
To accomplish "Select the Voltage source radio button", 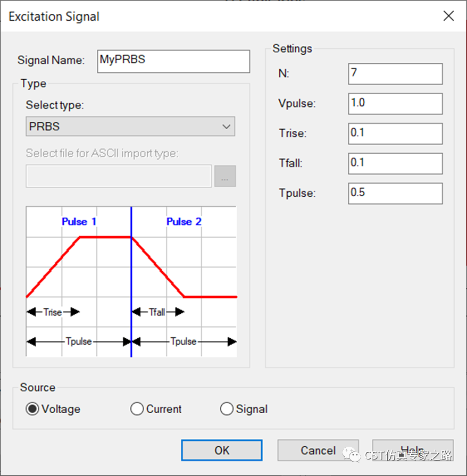I will [x=33, y=409].
